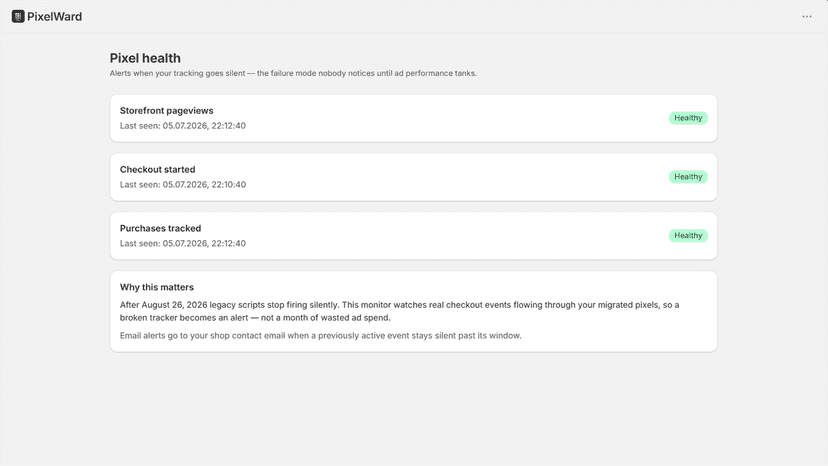Click the Healthy badge for Checkout started
This screenshot has height=466, width=828.
(688, 176)
